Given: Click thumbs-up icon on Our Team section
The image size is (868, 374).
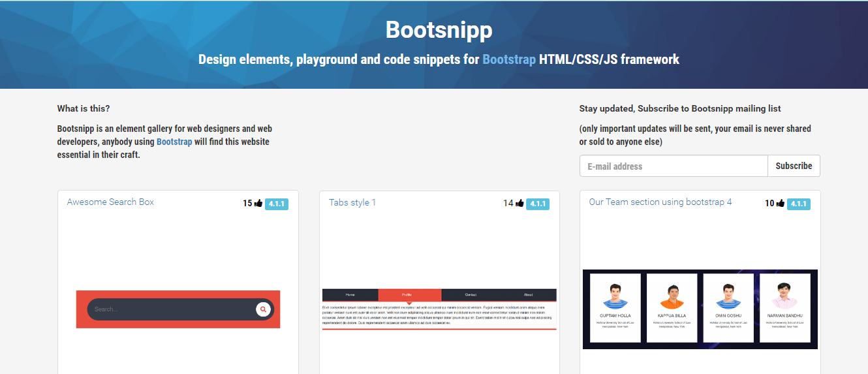Looking at the screenshot, I should tap(781, 204).
